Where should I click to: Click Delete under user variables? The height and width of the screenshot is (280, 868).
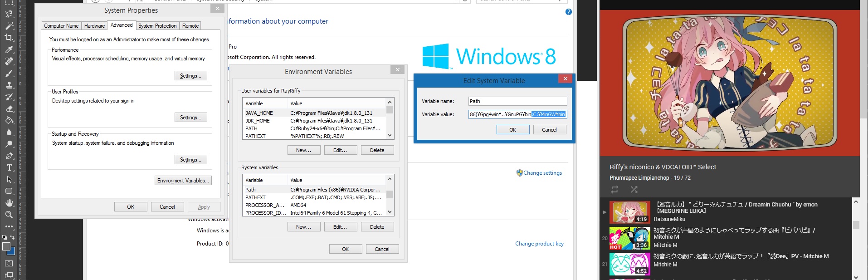[377, 150]
